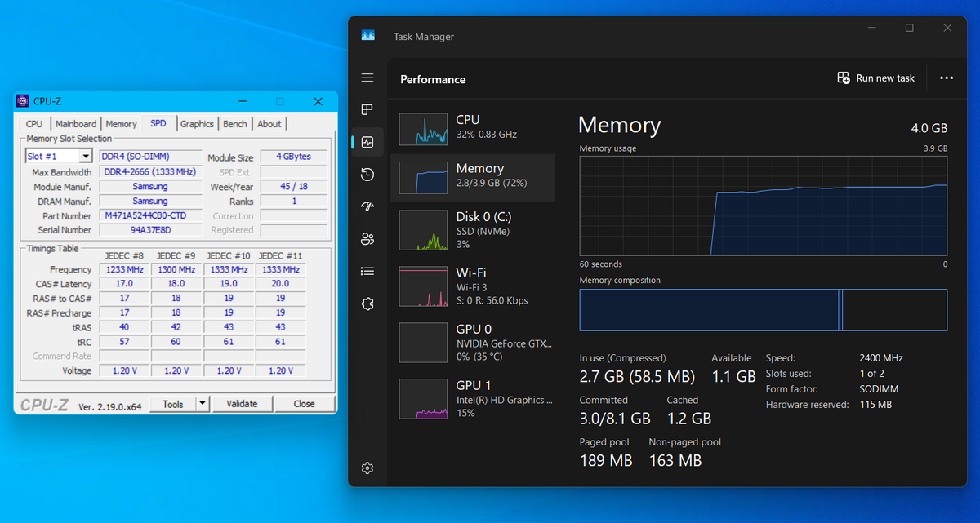The image size is (980, 523).
Task: Open the Details list icon in sidebar
Action: tap(367, 271)
